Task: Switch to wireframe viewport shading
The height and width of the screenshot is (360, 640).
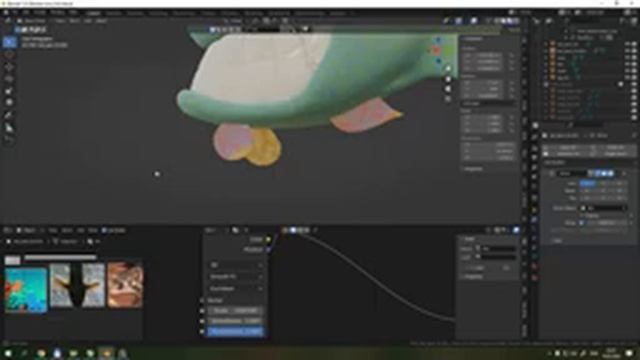Action: pos(498,20)
